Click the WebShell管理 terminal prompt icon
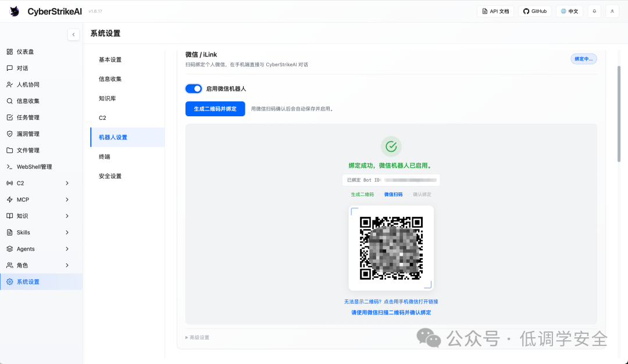Screen dimensions: 628x364 click(x=10, y=166)
